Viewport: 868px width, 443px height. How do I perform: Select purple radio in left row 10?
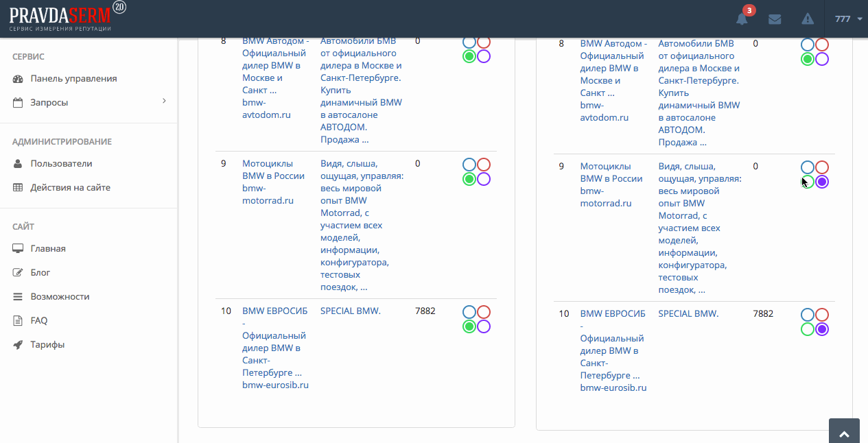tap(484, 326)
